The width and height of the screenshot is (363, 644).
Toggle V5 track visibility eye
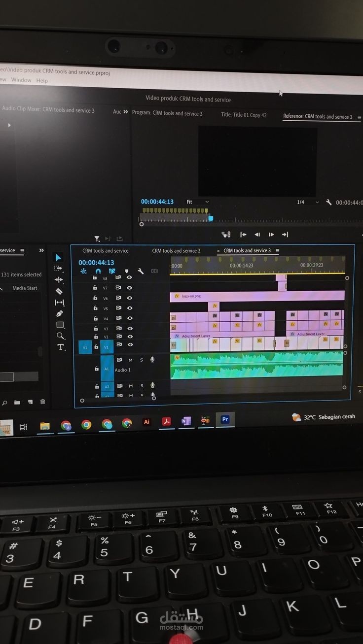point(130,308)
